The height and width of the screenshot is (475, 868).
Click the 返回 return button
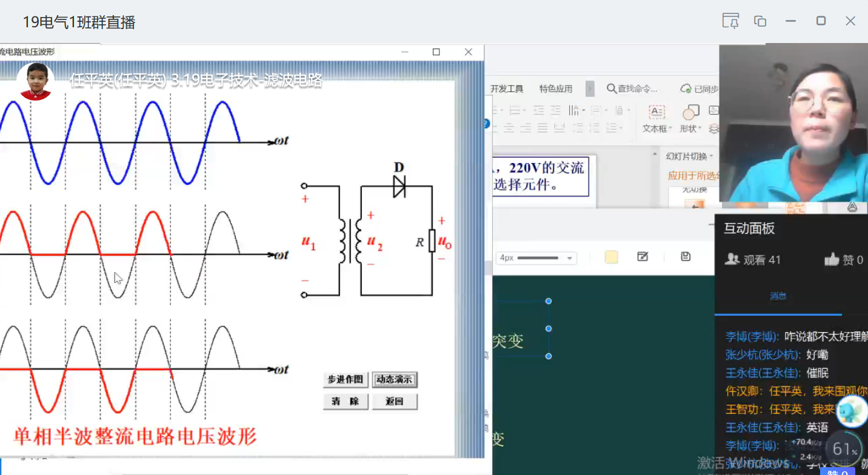(395, 402)
